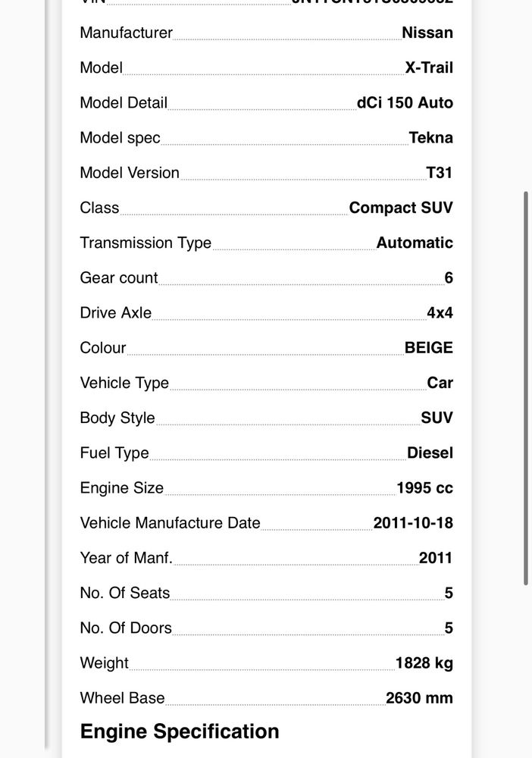Select the 1995 cc engine size
The image size is (532, 758).
[x=424, y=487]
